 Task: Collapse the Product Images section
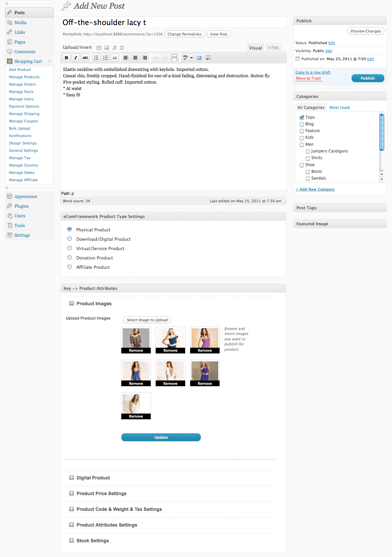coord(71,303)
